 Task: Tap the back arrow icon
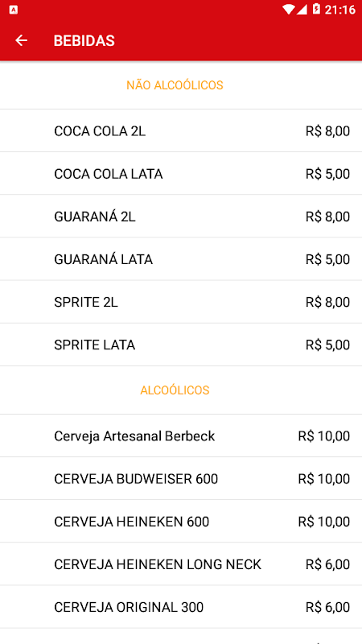point(21,40)
